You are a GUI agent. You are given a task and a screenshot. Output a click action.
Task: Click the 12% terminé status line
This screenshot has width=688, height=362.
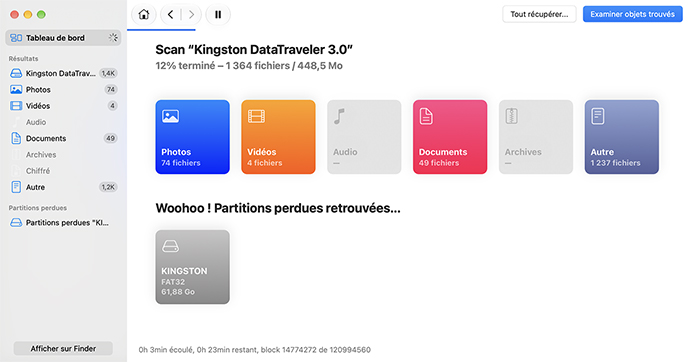tap(249, 66)
